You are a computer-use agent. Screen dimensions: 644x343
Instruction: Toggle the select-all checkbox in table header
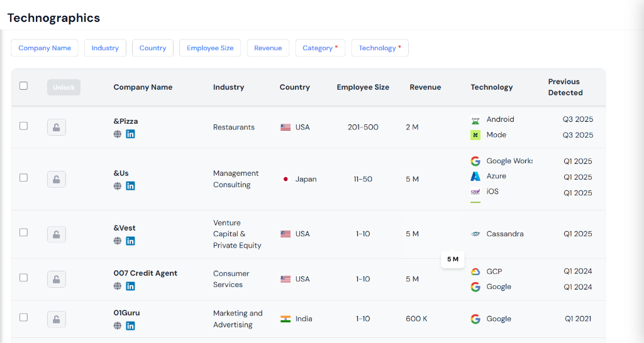pyautogui.click(x=23, y=85)
